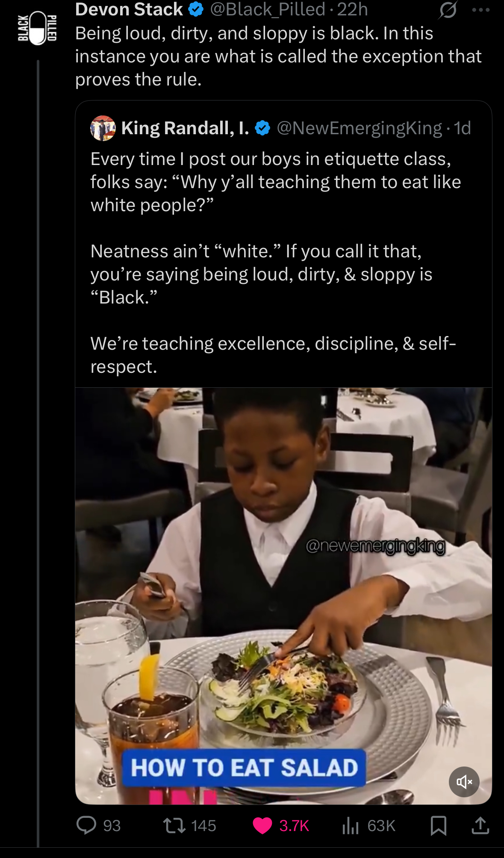Unlike the post with the pink heart
The width and height of the screenshot is (504, 858).
262,826
